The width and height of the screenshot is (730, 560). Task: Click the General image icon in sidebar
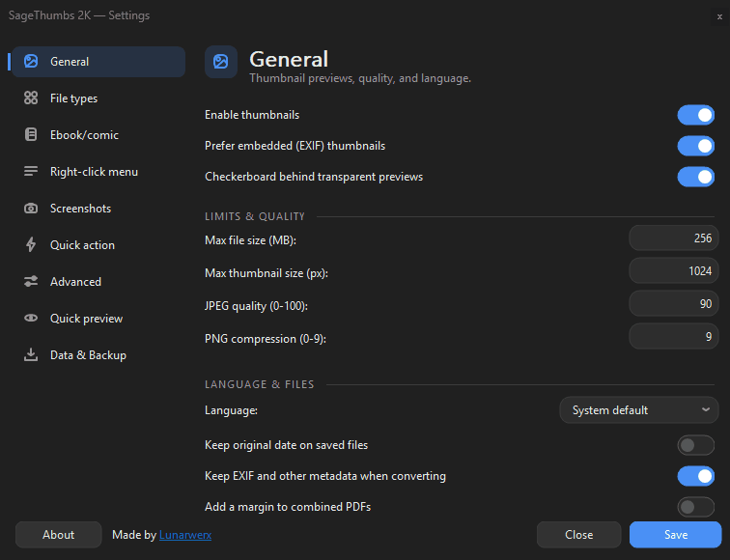point(31,62)
